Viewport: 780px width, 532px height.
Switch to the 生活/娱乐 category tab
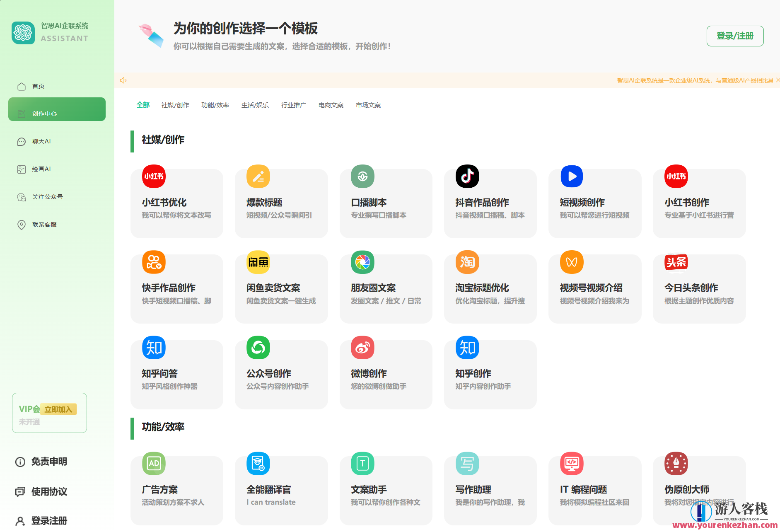255,105
